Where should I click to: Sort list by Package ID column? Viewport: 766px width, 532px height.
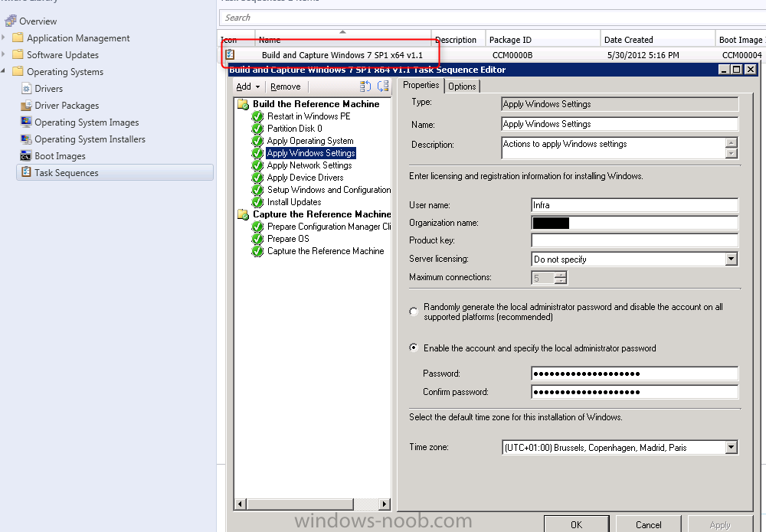[542, 40]
